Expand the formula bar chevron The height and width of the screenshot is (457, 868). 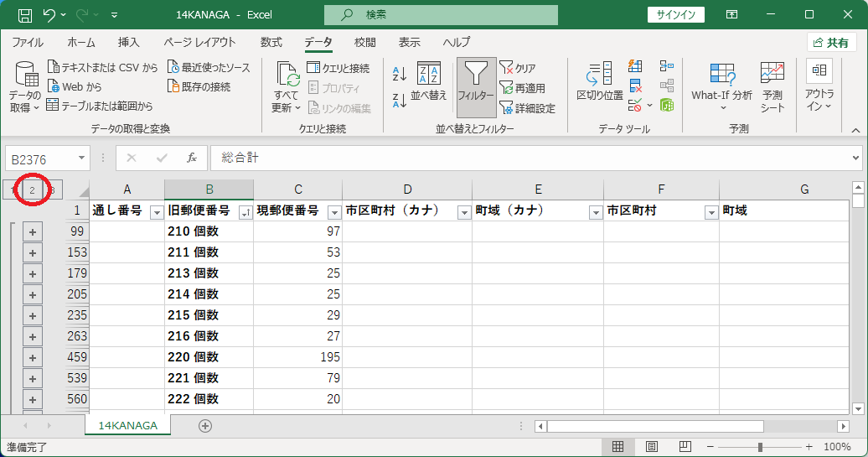coord(855,158)
